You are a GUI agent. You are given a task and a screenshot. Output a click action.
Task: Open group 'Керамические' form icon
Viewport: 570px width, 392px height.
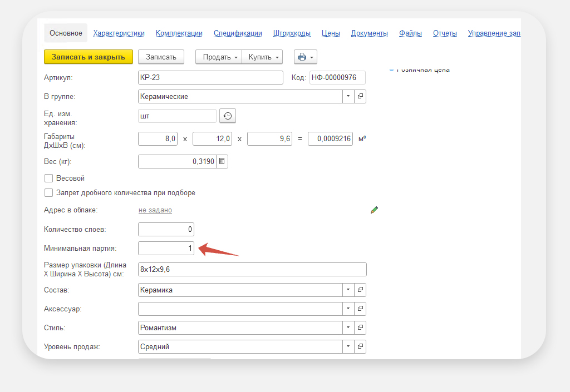pyautogui.click(x=360, y=96)
